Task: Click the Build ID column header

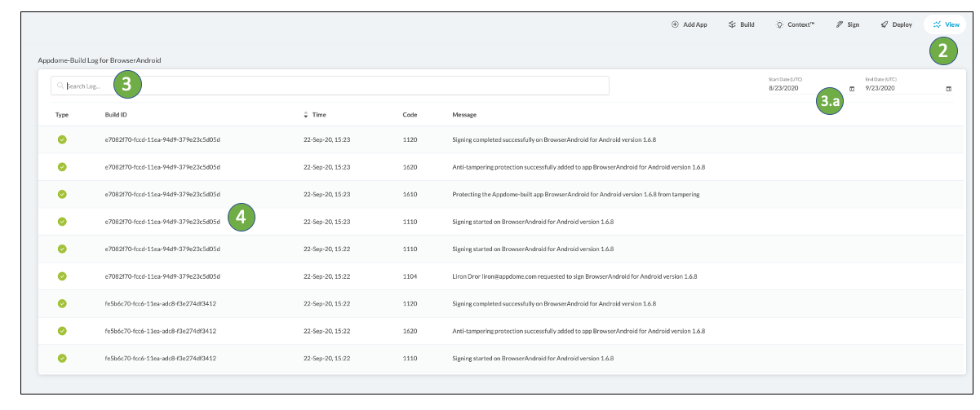Action: point(116,115)
